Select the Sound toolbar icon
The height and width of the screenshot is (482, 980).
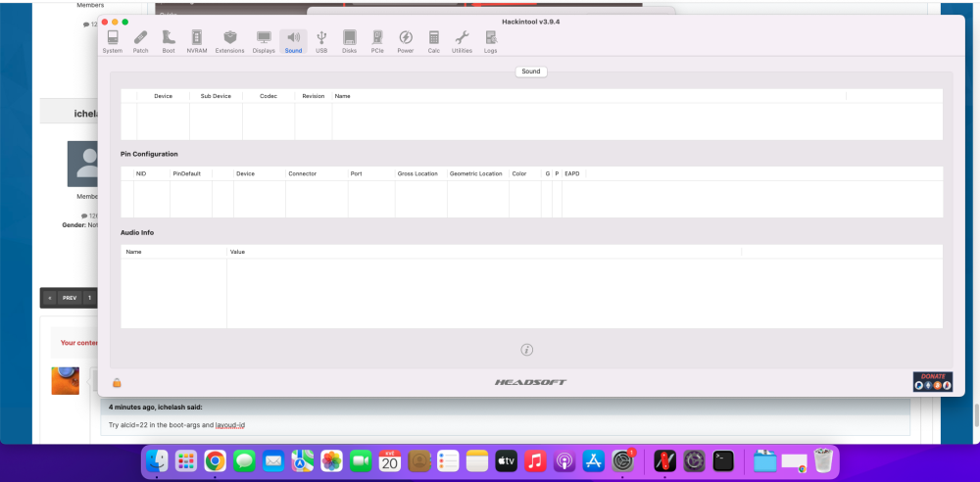pyautogui.click(x=293, y=41)
